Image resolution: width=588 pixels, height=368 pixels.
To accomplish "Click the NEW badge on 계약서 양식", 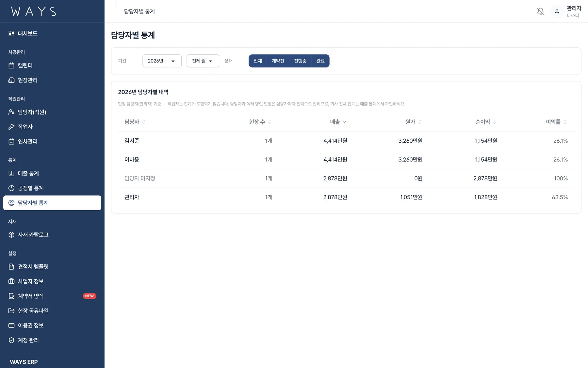I will [90, 296].
